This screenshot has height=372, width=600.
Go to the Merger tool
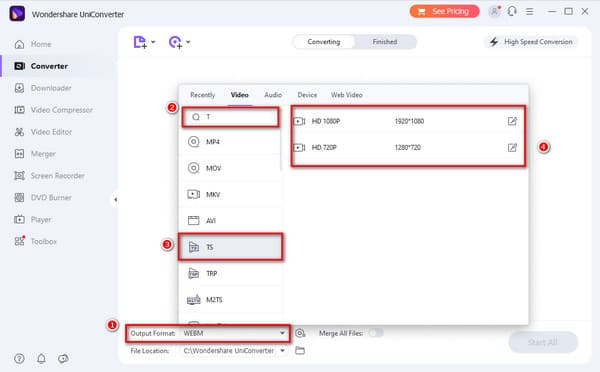pyautogui.click(x=35, y=154)
